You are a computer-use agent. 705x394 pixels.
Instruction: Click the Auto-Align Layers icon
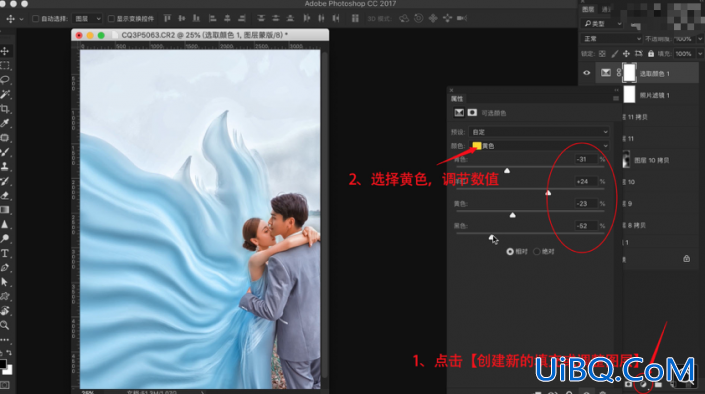click(x=355, y=18)
